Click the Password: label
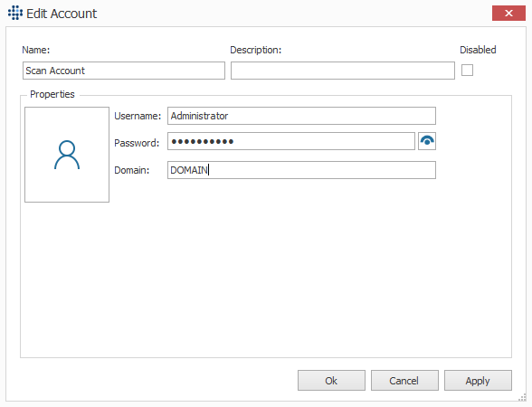Viewport: 532px width, 407px height. click(x=137, y=143)
